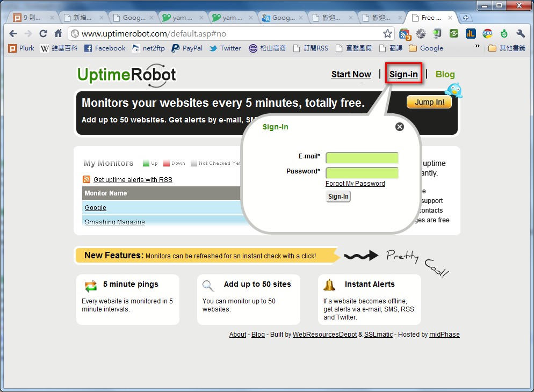The height and width of the screenshot is (392, 534).
Task: Focus the E-mail input field
Action: (362, 158)
